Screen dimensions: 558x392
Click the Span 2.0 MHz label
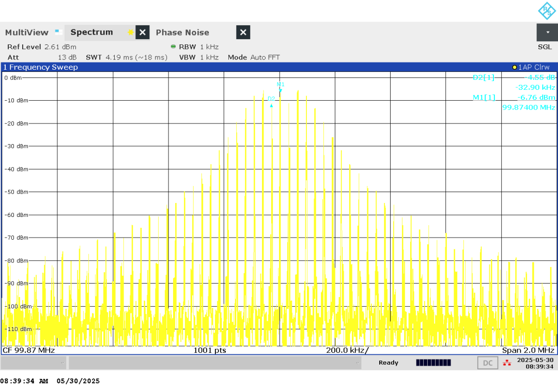[528, 350]
